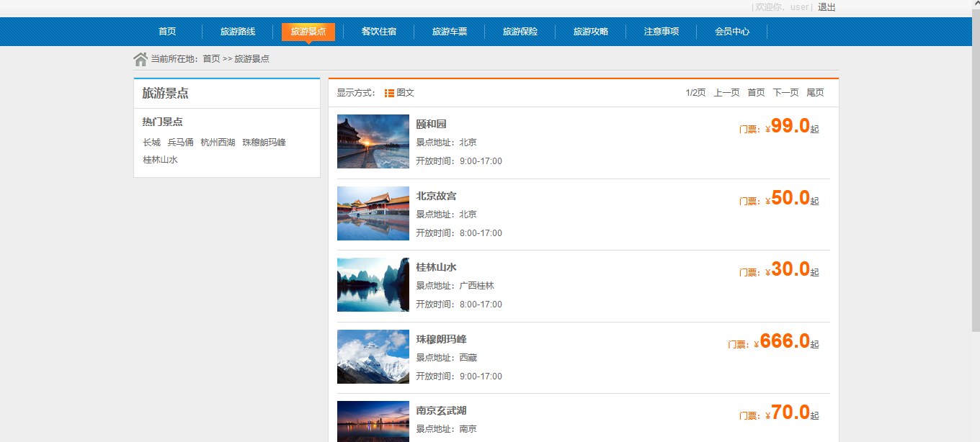
Task: Open the 会员中心 navigation tab
Action: click(x=732, y=32)
